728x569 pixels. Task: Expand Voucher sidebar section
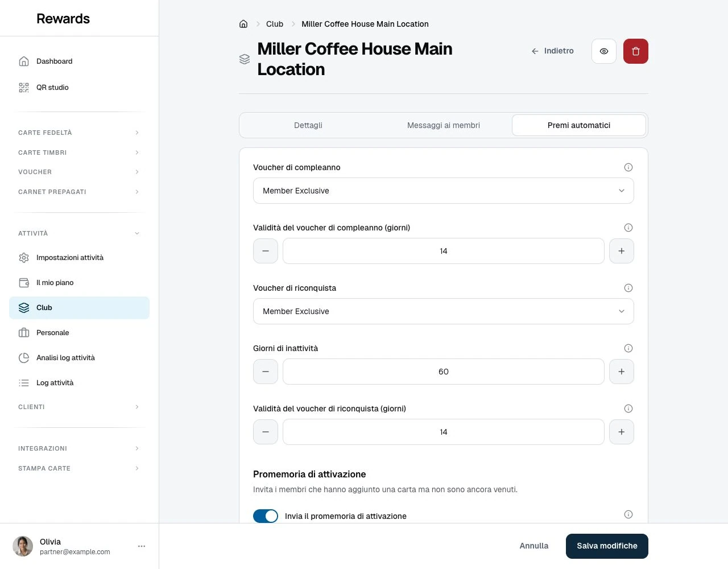(x=79, y=172)
